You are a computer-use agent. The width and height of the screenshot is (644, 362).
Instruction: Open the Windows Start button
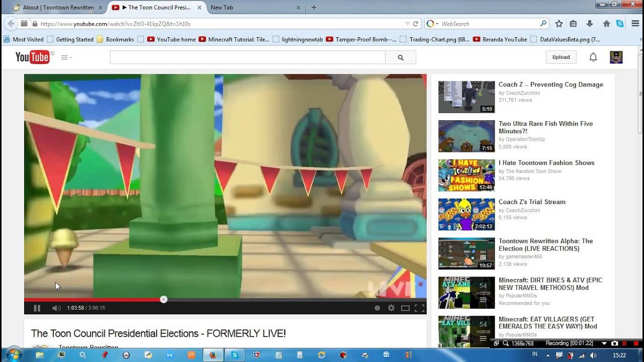13,354
